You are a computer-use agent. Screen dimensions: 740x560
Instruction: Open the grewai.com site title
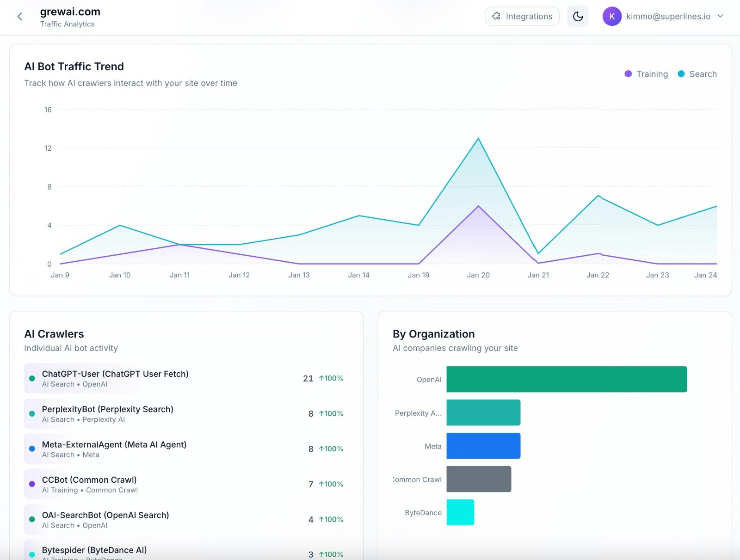tap(69, 12)
